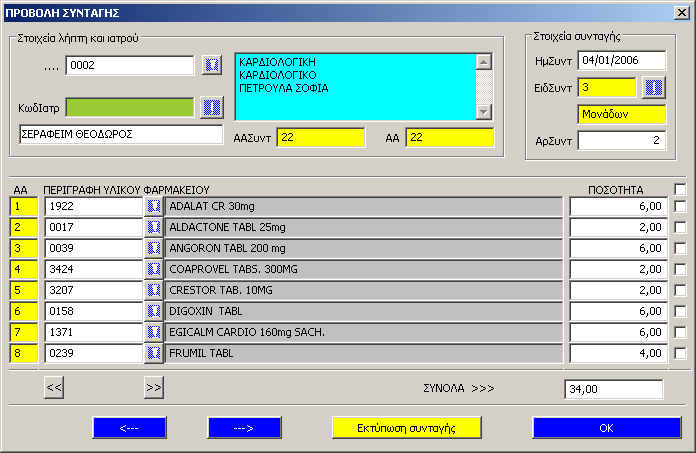This screenshot has width=696, height=453.
Task: Tick the checkbox for CRESTOR TAB. 10MG
Action: point(680,290)
